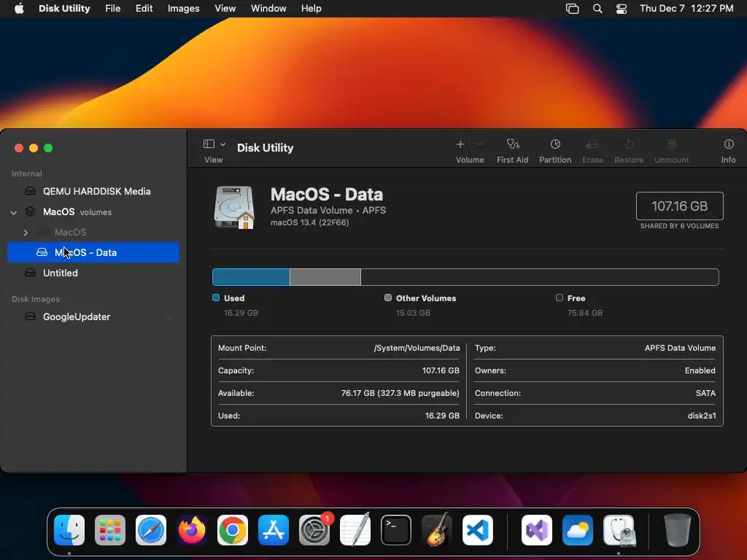The image size is (747, 560).
Task: Select QEMU HARDDISK Media in sidebar
Action: click(x=93, y=191)
